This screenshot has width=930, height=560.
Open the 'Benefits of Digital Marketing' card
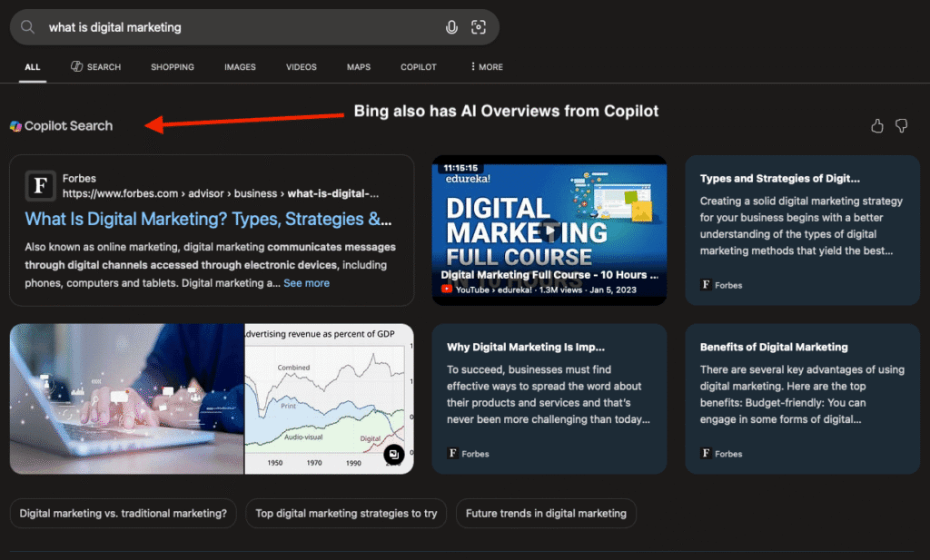(x=802, y=398)
